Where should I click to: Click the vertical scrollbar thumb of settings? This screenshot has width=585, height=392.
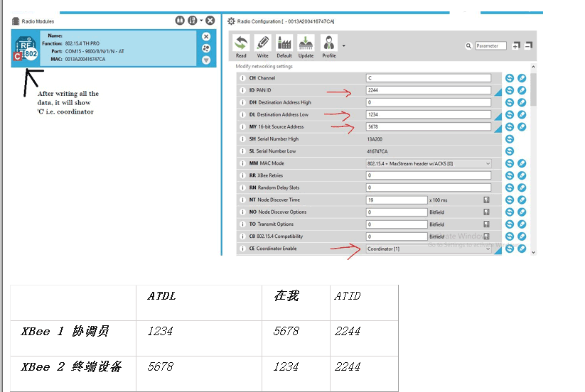[533, 89]
